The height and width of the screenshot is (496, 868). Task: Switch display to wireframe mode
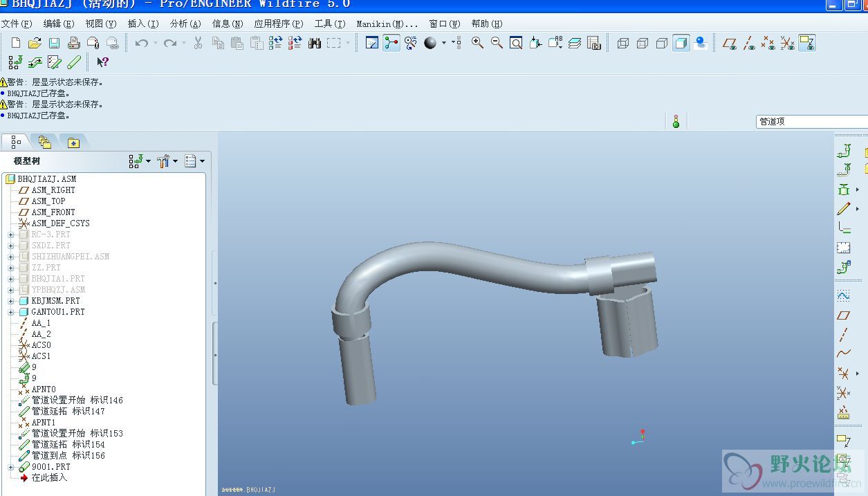click(623, 43)
